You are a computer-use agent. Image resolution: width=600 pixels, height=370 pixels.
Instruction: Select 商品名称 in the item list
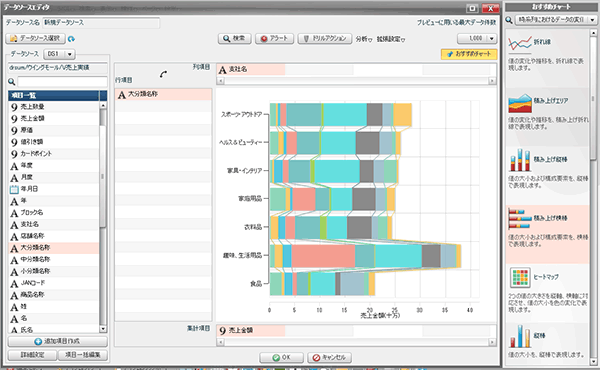pyautogui.click(x=54, y=295)
